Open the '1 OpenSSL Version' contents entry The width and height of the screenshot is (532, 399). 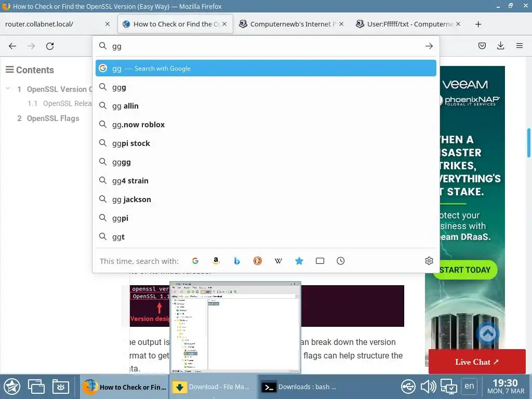coord(54,89)
